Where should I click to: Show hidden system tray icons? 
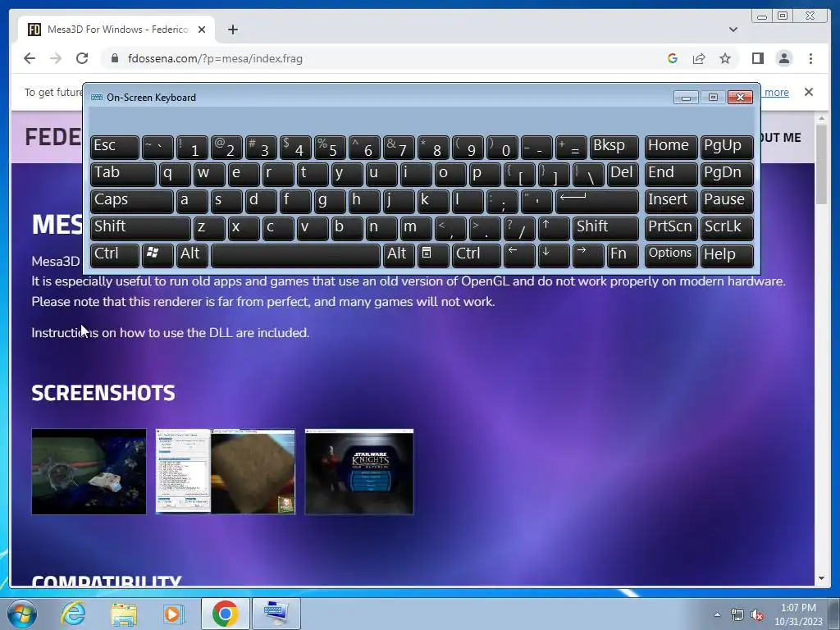(717, 614)
